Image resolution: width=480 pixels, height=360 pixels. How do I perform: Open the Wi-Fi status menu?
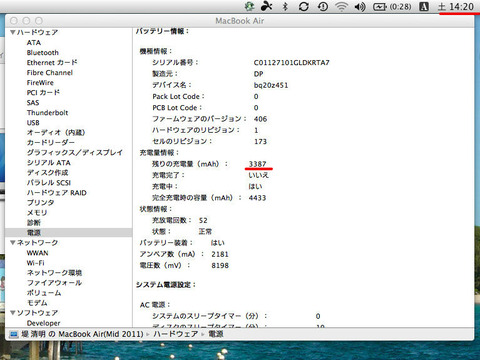click(341, 6)
